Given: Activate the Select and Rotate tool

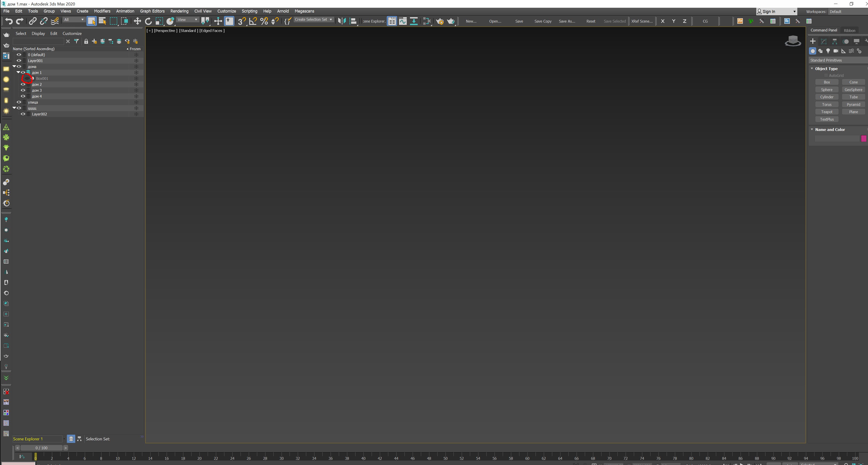Looking at the screenshot, I should coord(148,21).
